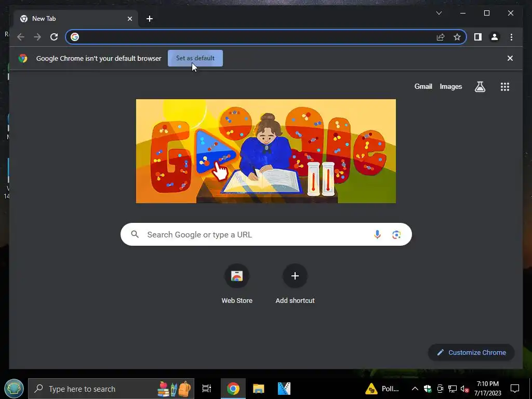This screenshot has width=532, height=399.
Task: Click the Chrome taskbar icon
Action: pos(233,389)
